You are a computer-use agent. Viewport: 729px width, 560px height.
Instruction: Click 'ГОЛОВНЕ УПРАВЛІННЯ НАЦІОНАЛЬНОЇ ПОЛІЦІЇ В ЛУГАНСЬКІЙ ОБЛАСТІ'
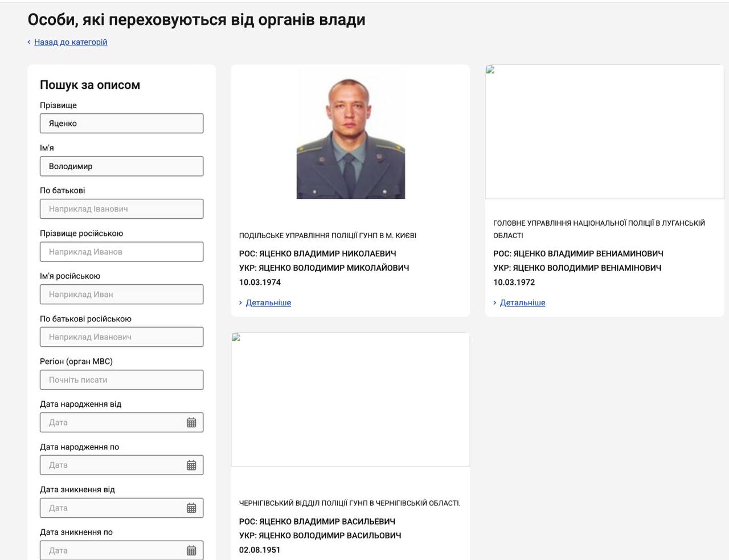tap(599, 229)
